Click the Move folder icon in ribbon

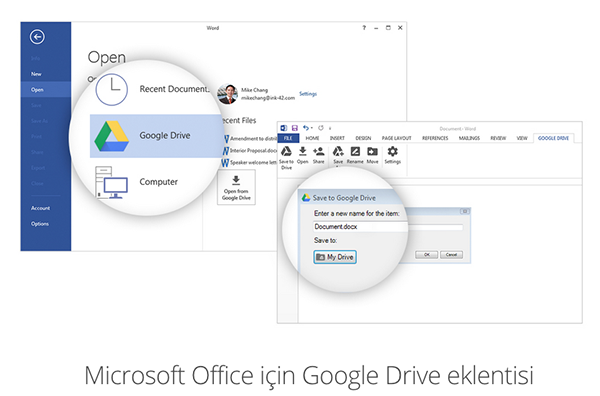pyautogui.click(x=372, y=152)
